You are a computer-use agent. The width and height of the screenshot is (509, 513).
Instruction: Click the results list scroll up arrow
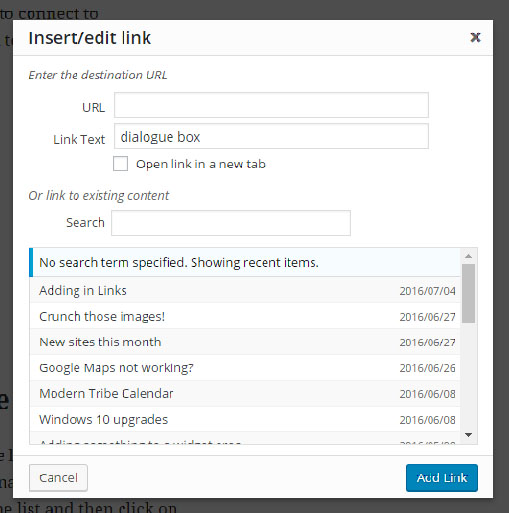tap(468, 256)
